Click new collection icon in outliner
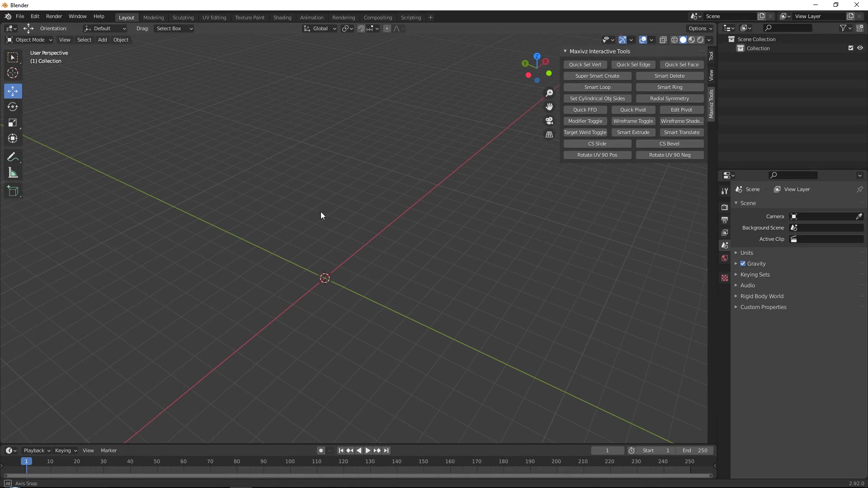868x488 pixels. click(860, 28)
